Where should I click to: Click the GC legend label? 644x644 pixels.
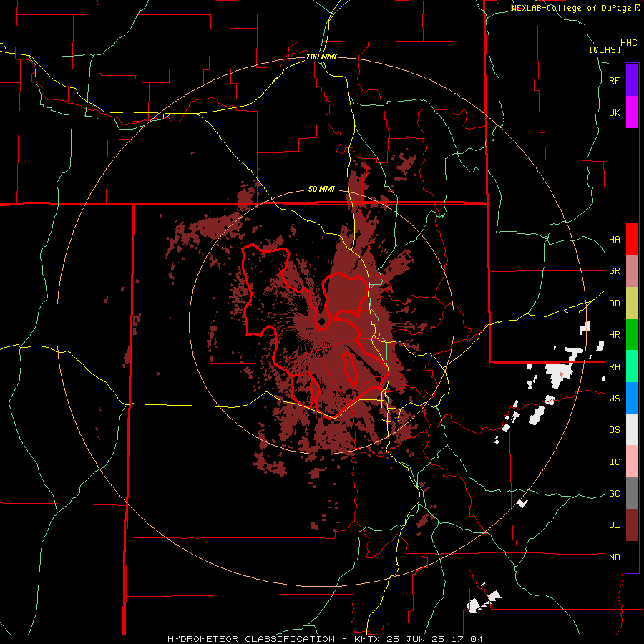[614, 493]
